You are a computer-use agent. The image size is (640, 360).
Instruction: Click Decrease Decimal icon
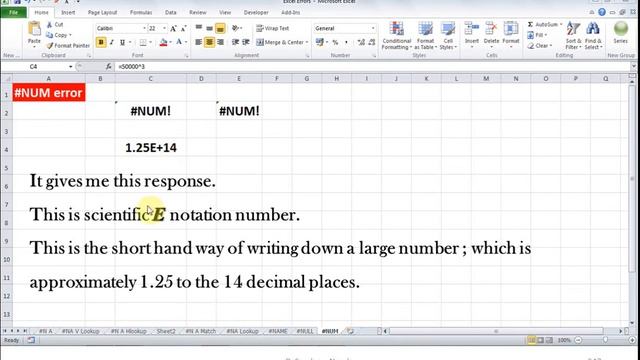point(371,42)
